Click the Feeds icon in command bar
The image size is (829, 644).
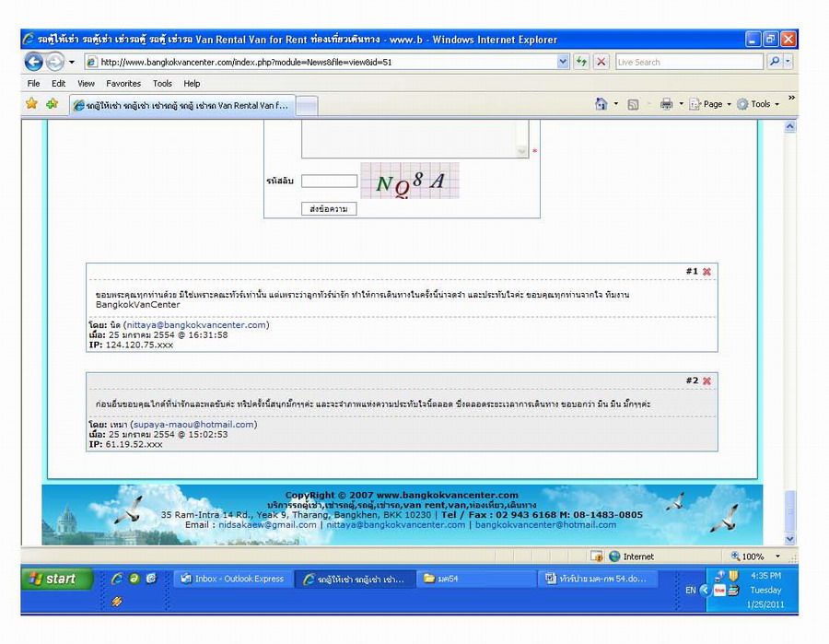(x=633, y=105)
